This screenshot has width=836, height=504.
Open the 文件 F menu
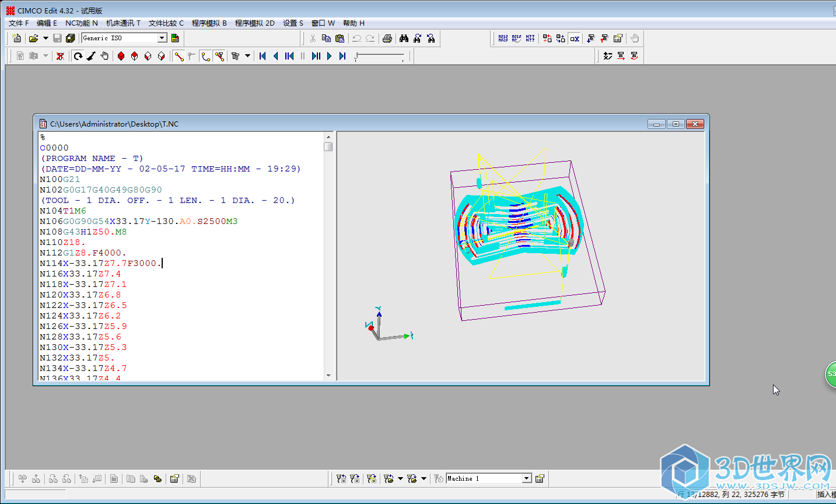[x=19, y=23]
